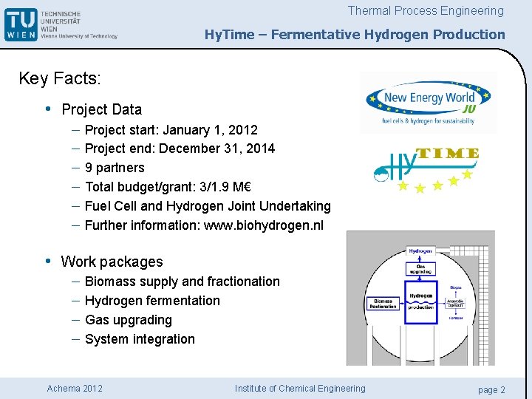Click 'Achema 2012' in the footer
This screenshot has width=532, height=399.
click(x=75, y=389)
